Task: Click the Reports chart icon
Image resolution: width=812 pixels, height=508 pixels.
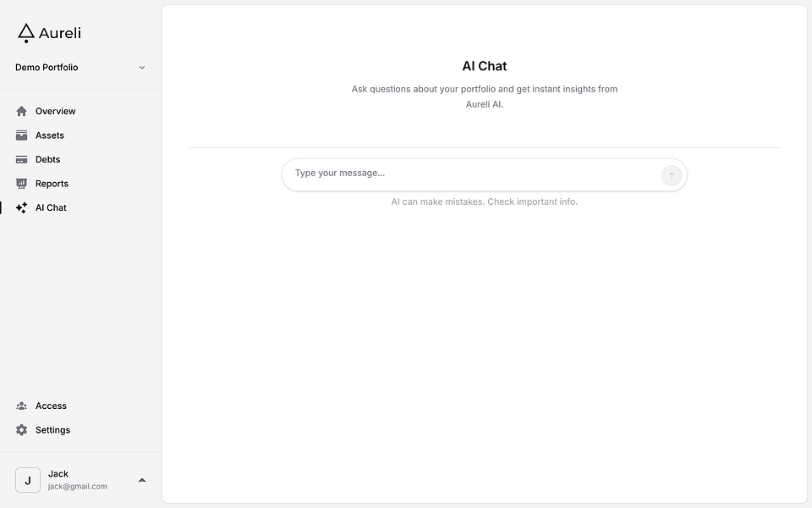Action: 21,184
